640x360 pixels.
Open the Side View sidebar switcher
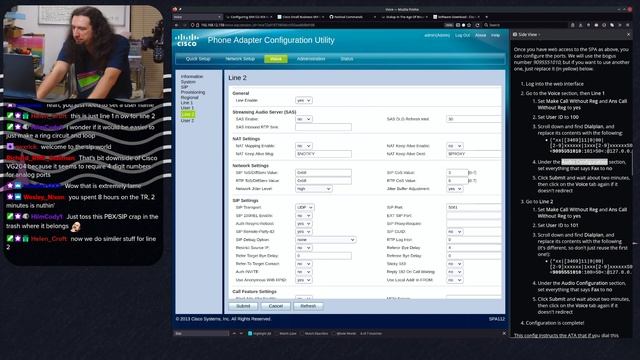tap(527, 35)
